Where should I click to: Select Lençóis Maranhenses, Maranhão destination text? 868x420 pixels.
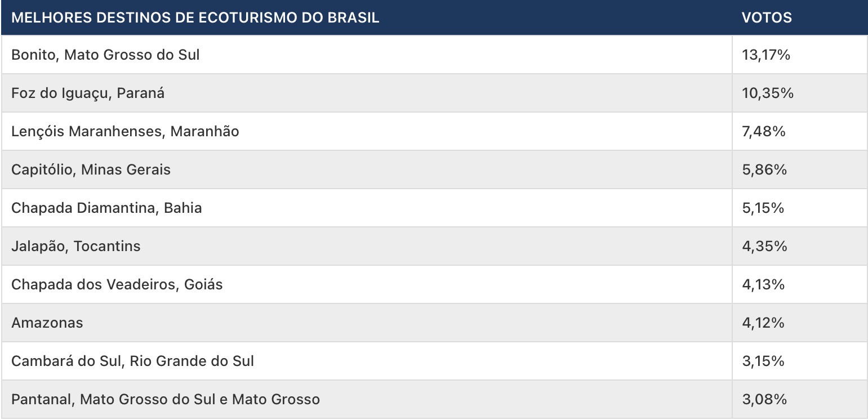(x=125, y=131)
